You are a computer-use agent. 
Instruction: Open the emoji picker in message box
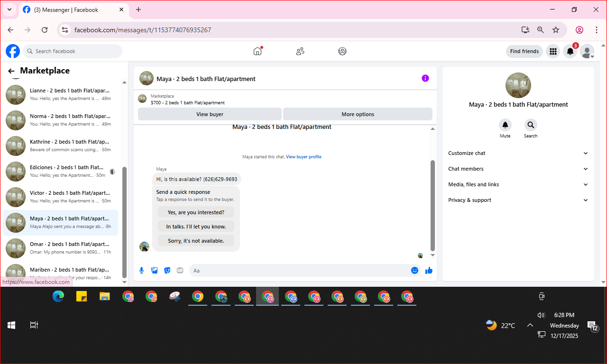tap(415, 270)
